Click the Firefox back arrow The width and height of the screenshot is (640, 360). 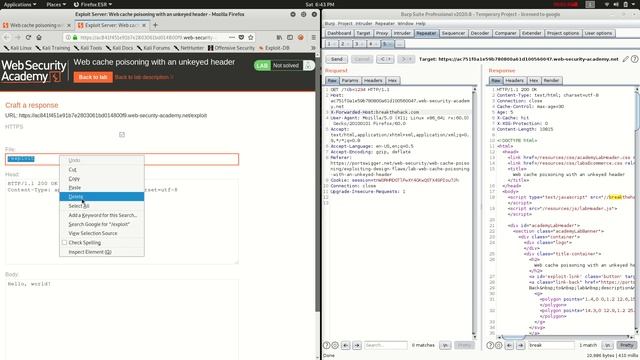coord(7,37)
